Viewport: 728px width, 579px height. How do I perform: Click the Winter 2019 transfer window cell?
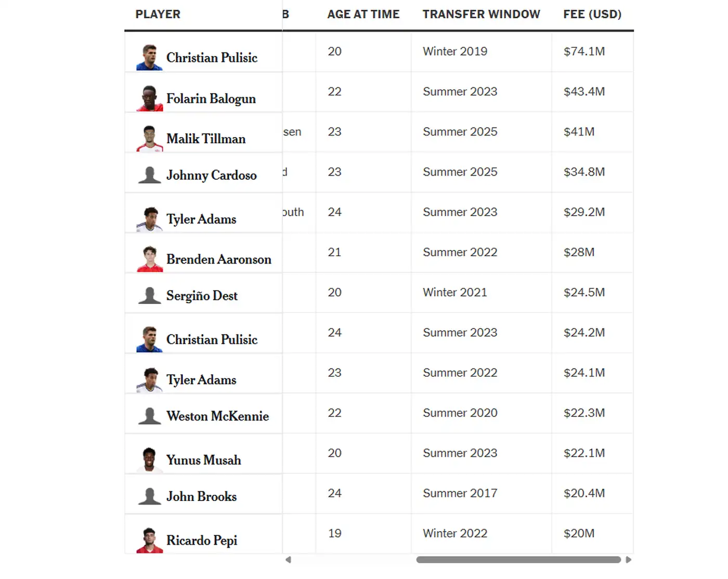tap(455, 51)
